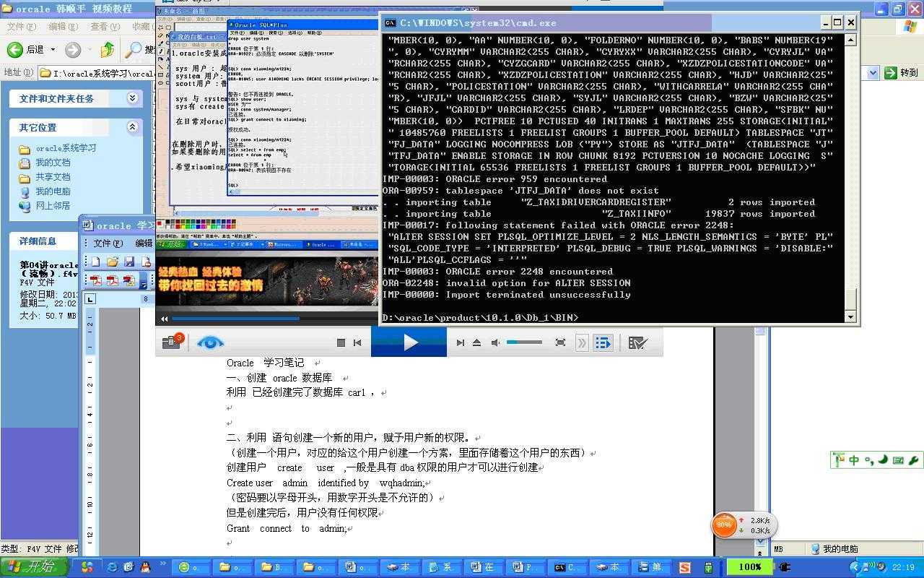Click second PDF convert icon in Word

[x=113, y=280]
